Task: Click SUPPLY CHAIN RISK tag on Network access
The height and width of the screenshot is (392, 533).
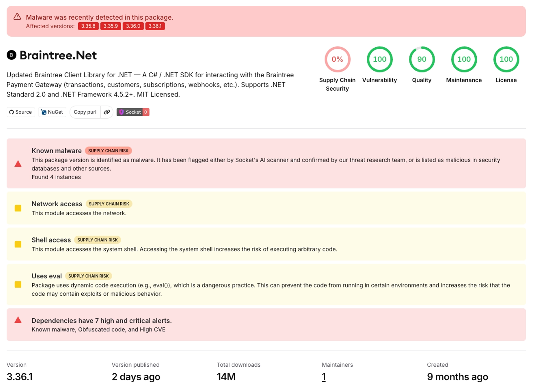Action: pos(109,204)
